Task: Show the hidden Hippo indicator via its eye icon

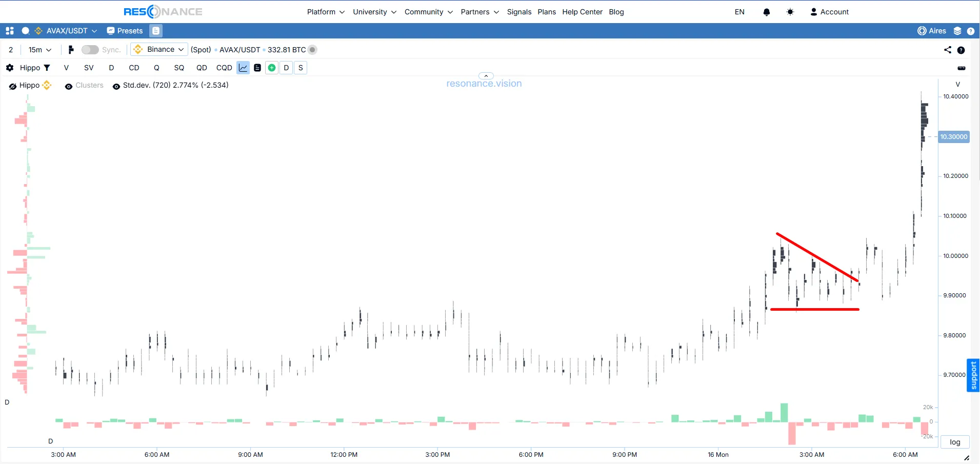Action: [13, 86]
